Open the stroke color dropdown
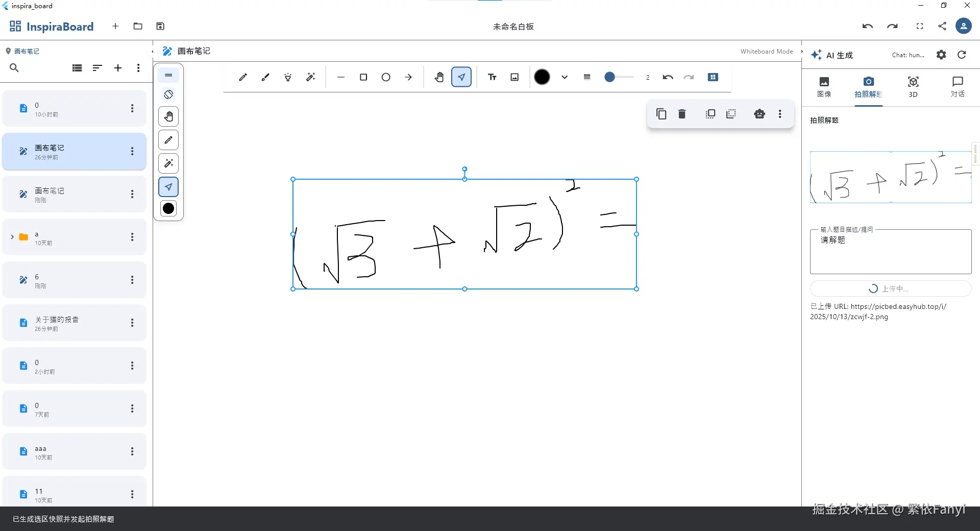Viewport: 980px width, 531px height. (564, 77)
